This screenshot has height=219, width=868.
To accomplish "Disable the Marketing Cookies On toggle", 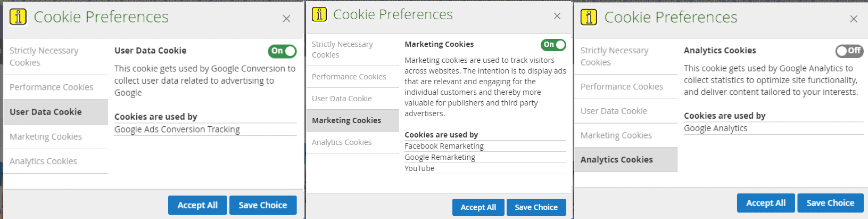I will coord(553,45).
